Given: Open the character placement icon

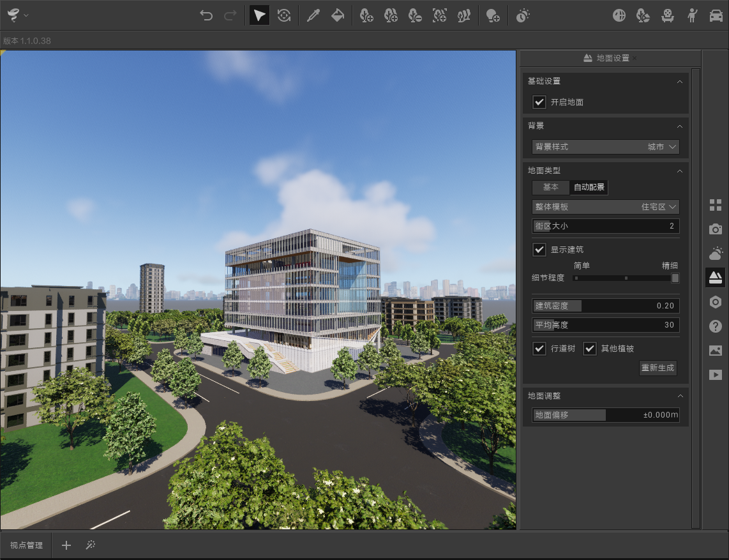Looking at the screenshot, I should pos(692,15).
